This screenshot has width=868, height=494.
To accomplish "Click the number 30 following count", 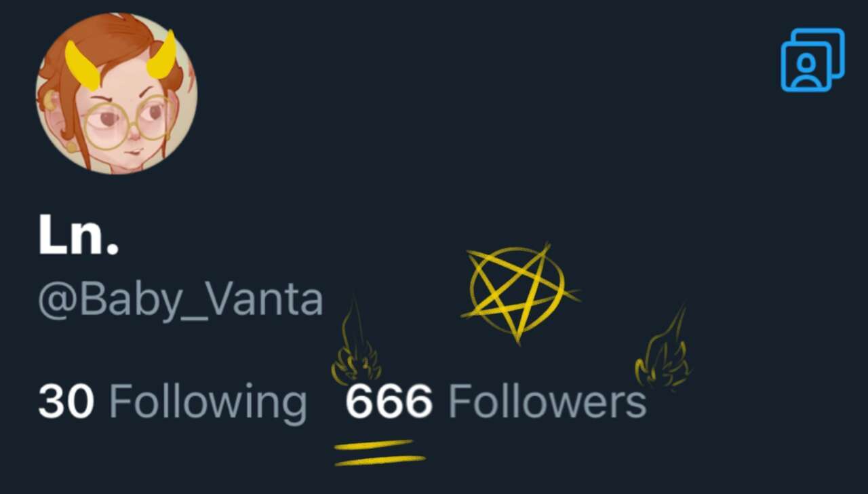I will tap(66, 401).
